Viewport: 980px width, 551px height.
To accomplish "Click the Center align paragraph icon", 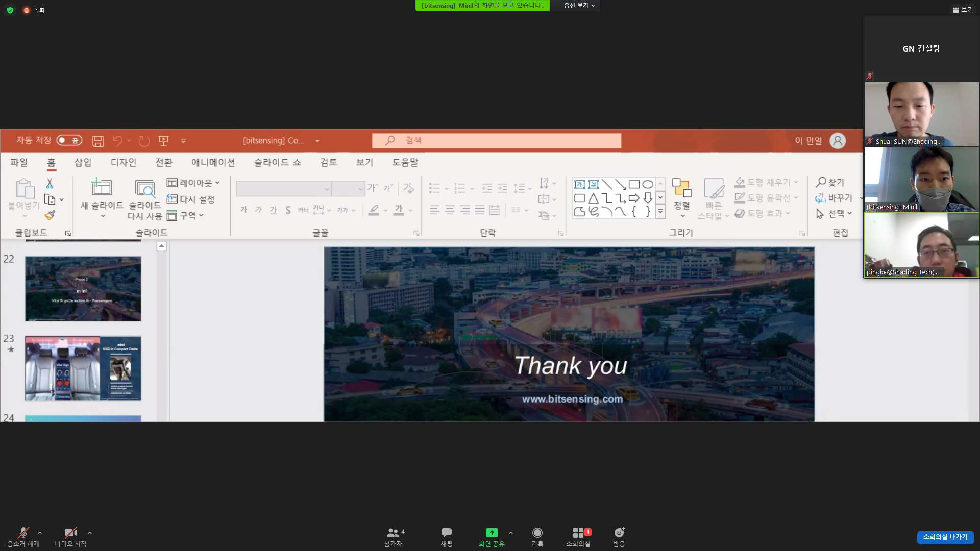I will (x=450, y=210).
